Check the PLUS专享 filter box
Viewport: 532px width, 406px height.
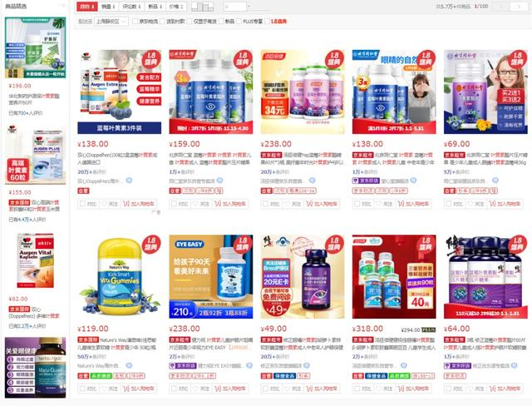coord(239,22)
